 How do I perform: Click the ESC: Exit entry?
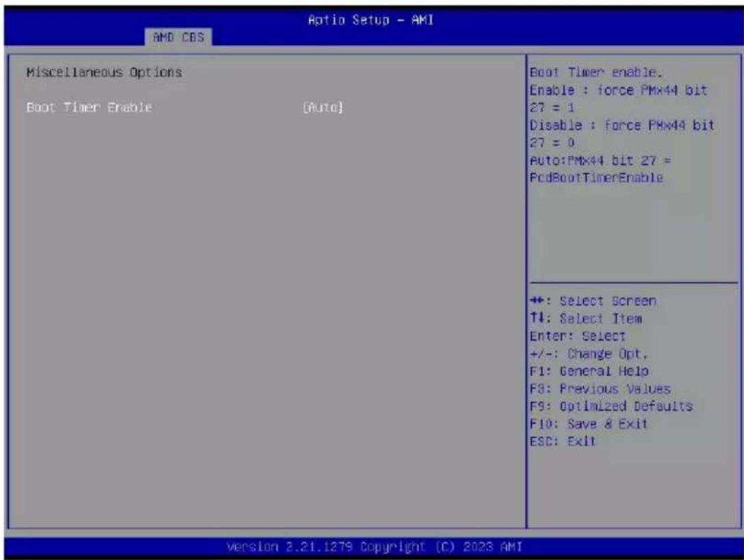click(563, 442)
